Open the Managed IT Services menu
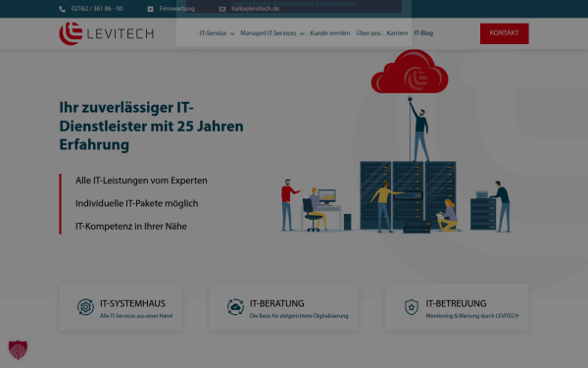 (269, 33)
